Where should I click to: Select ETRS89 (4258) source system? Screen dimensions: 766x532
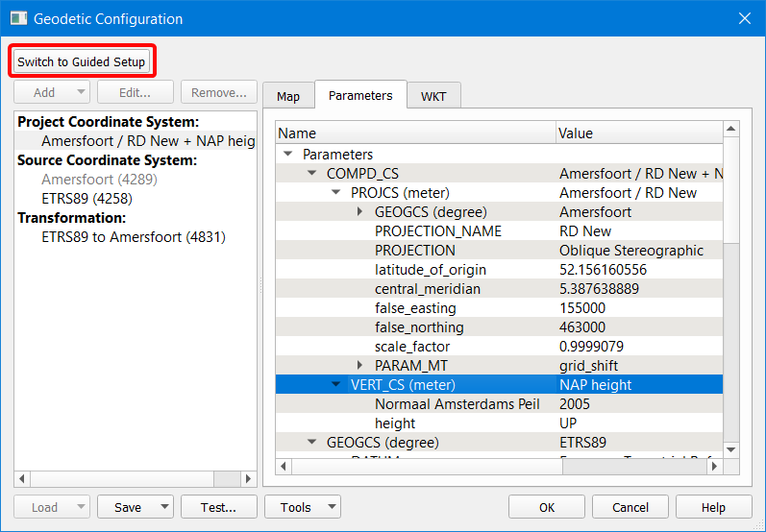point(86,199)
